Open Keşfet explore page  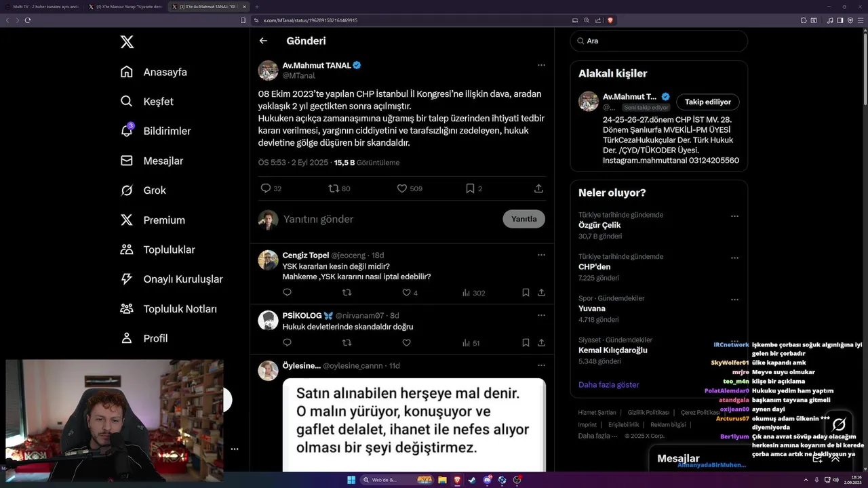pyautogui.click(x=147, y=102)
